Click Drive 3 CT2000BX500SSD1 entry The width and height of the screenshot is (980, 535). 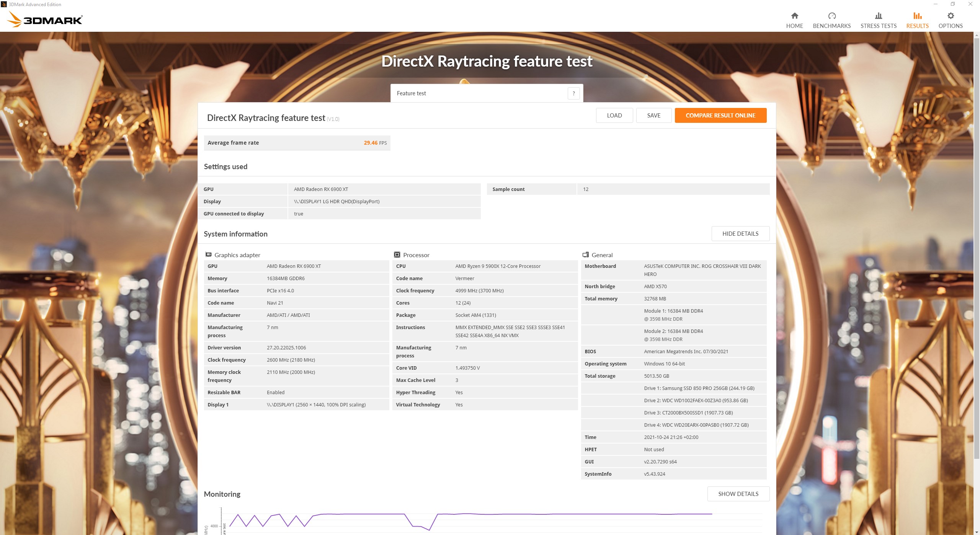click(688, 413)
